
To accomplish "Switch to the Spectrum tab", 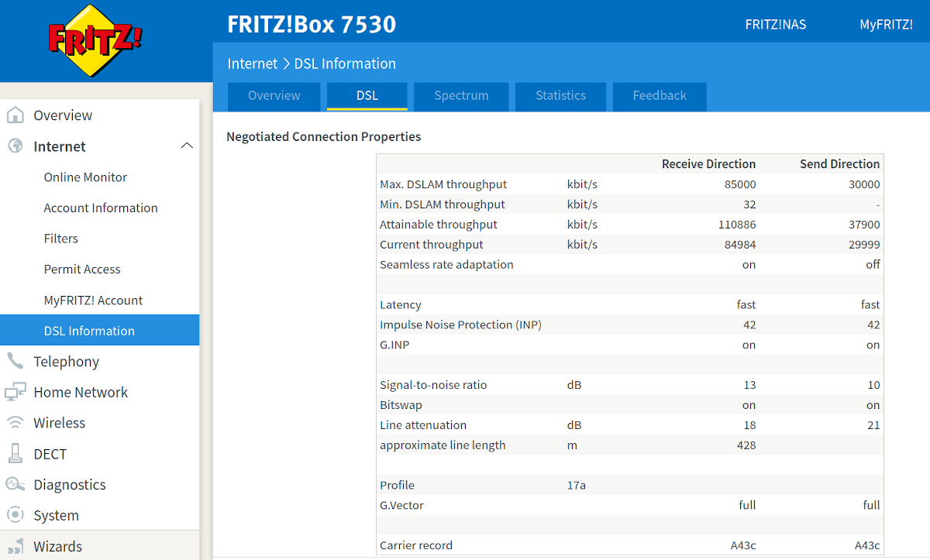I will (x=461, y=96).
